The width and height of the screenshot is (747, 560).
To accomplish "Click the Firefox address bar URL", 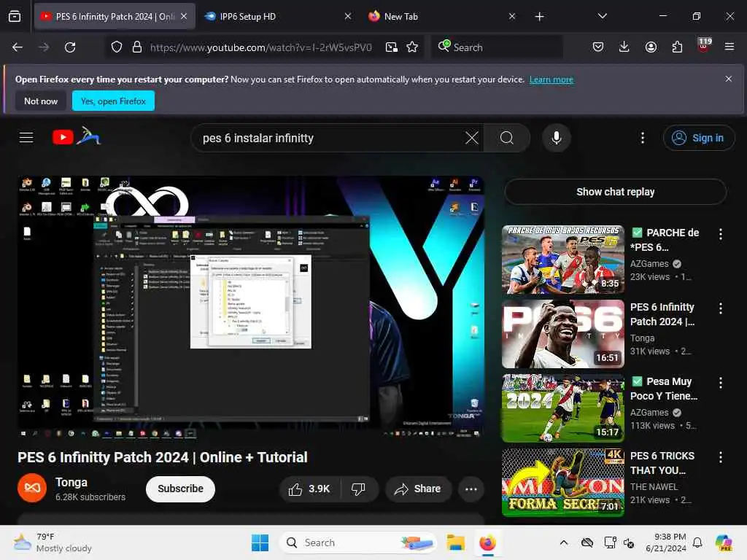I will point(260,47).
